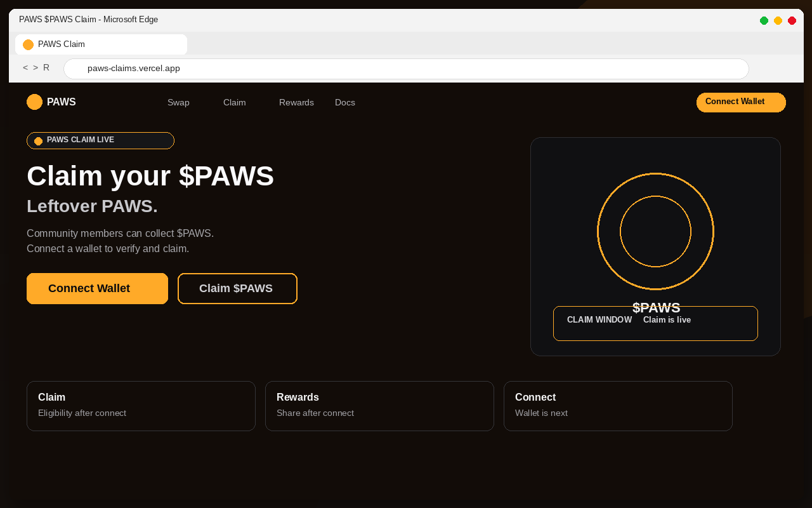Select the PAWS Claim browser tab
Screen dimensions: 812x508
tap(101, 44)
